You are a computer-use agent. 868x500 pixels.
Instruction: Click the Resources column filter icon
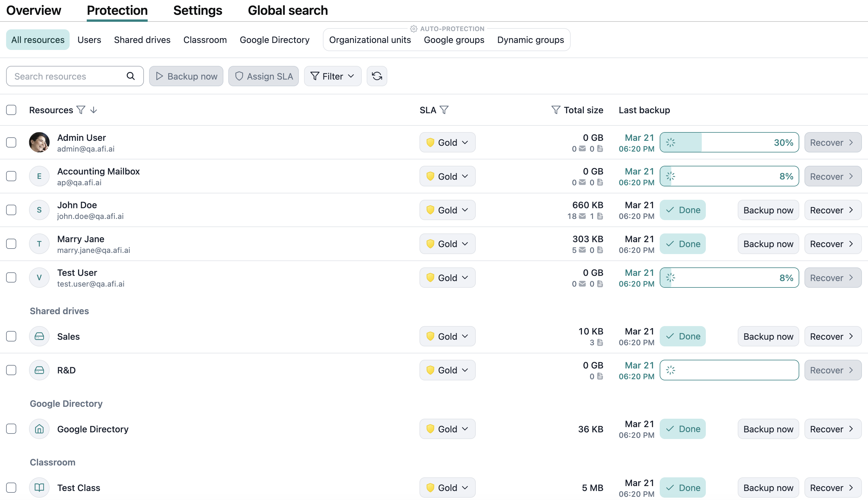[81, 110]
